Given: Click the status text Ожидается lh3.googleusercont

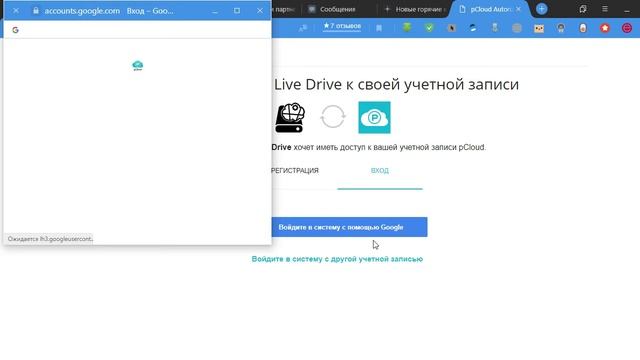Looking at the screenshot, I should (50, 239).
